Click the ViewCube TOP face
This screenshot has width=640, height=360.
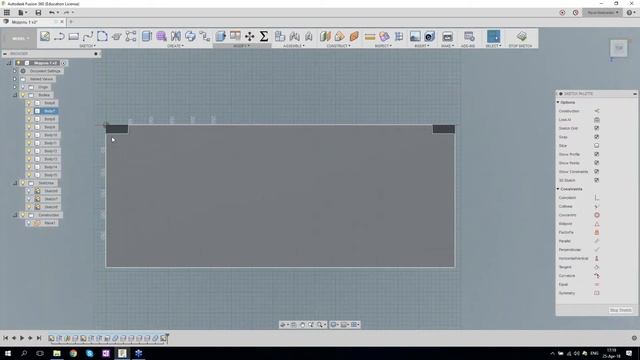[619, 48]
